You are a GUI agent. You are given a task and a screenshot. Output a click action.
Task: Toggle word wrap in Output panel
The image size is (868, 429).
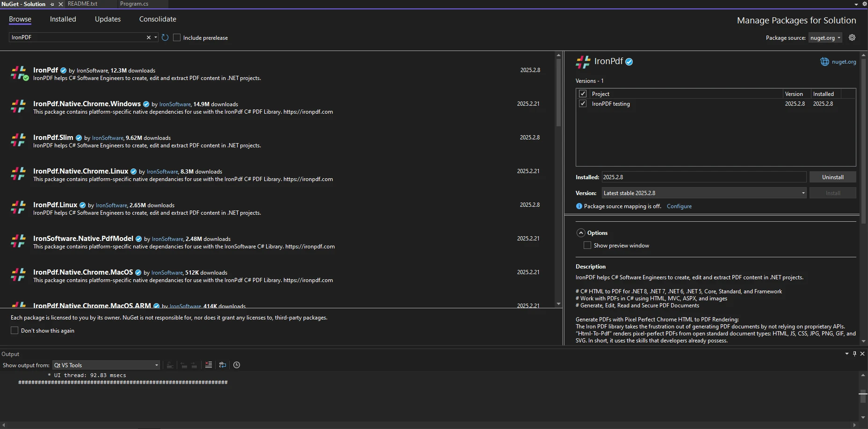point(223,365)
